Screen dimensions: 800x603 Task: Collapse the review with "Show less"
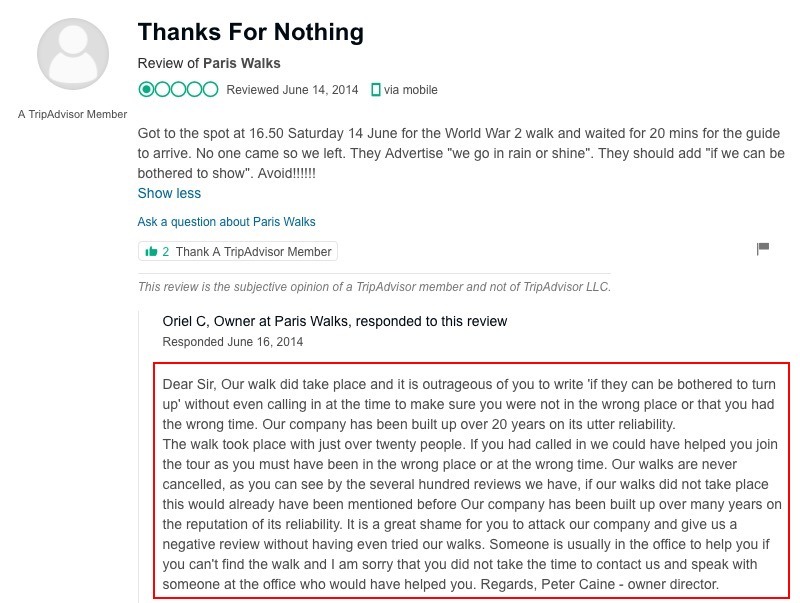[169, 193]
